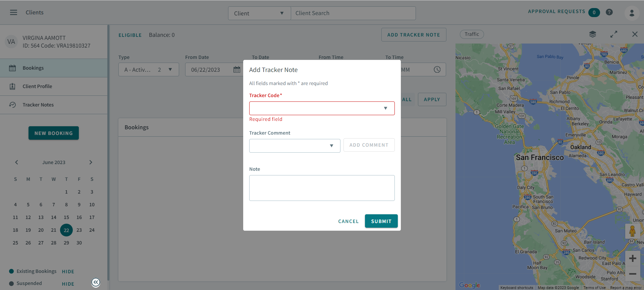Select June 1 in the calendar
Image resolution: width=644 pixels, height=290 pixels.
66,192
